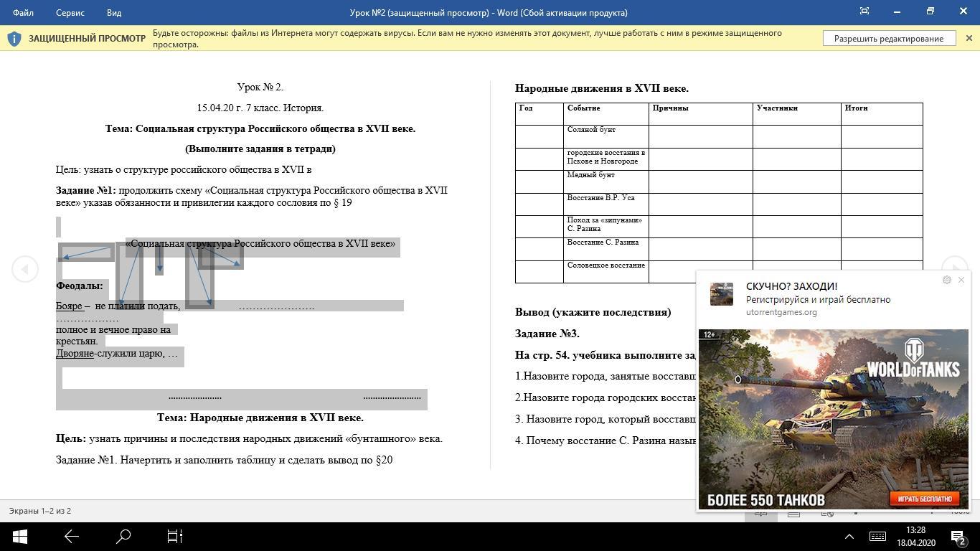Click the line полное и вечное право на
980x551 pixels.
click(x=113, y=329)
